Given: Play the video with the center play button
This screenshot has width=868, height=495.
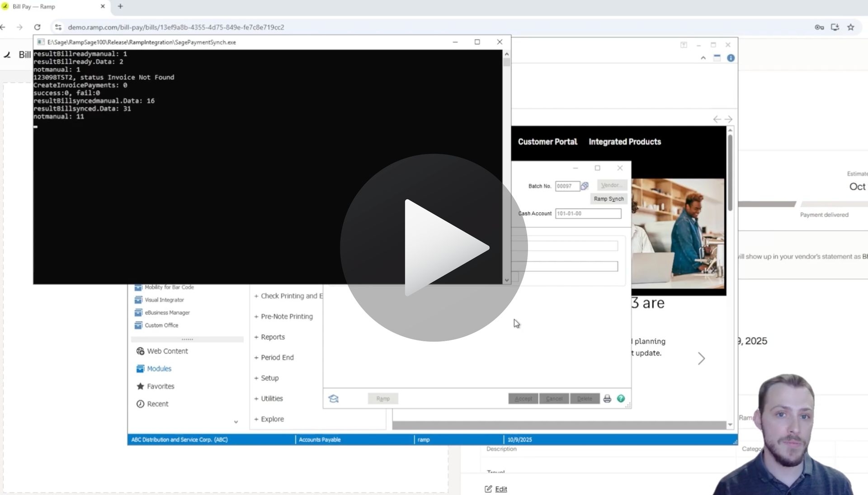Looking at the screenshot, I should pos(434,247).
